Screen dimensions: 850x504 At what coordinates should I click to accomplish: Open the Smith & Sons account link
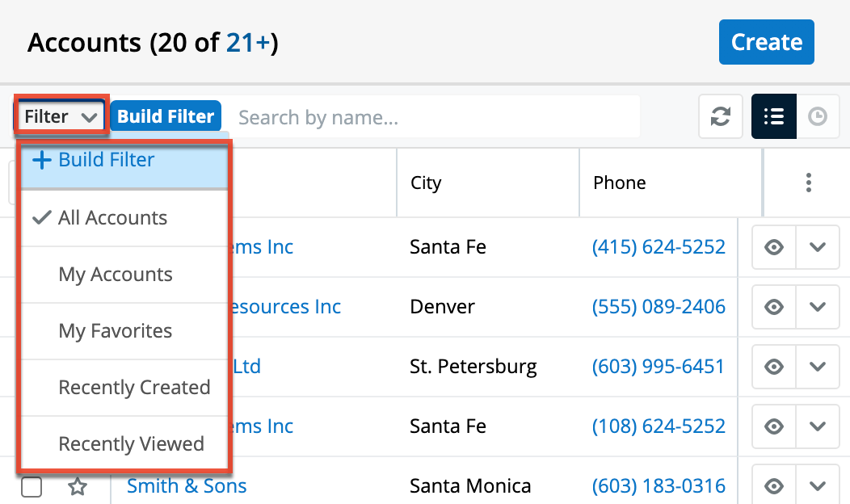(x=187, y=485)
